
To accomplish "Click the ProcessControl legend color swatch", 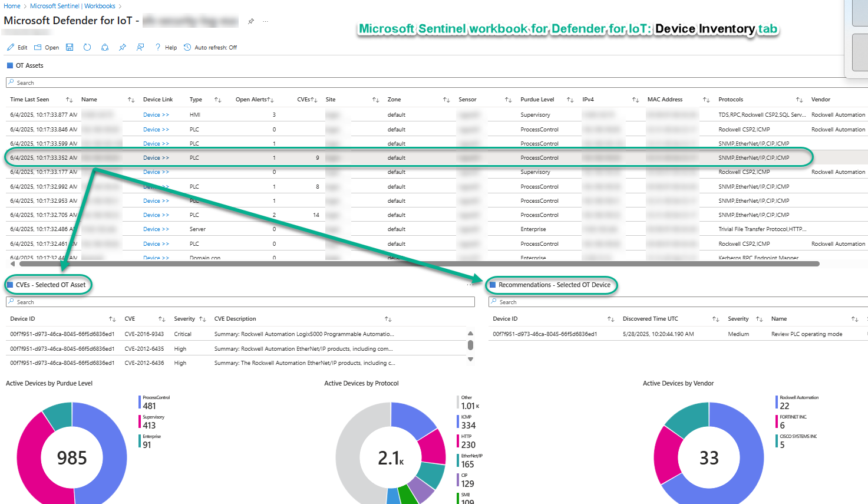I will pos(140,402).
